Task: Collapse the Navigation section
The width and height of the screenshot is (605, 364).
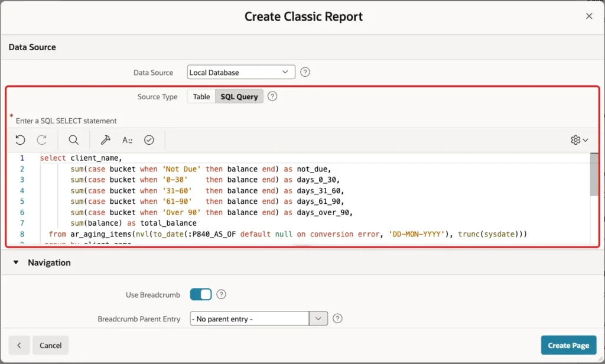Action: (x=16, y=262)
